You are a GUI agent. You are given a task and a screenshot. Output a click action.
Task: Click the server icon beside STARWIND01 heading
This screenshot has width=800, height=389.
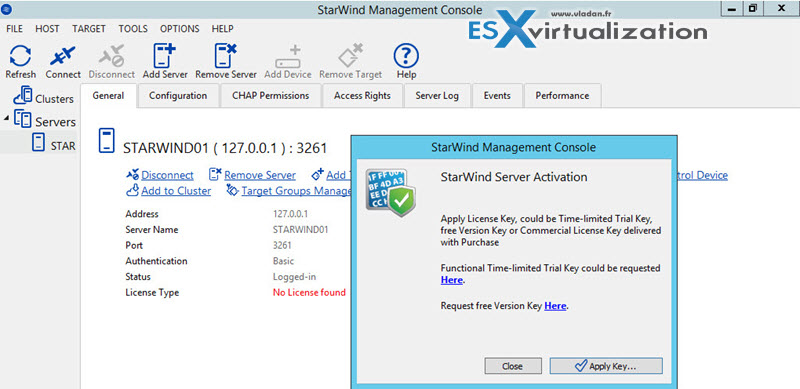[x=107, y=141]
